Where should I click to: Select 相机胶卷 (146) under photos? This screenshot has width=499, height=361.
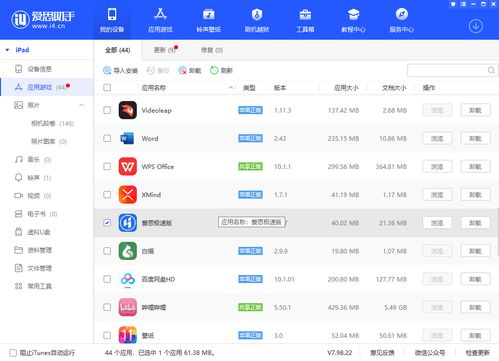point(52,123)
